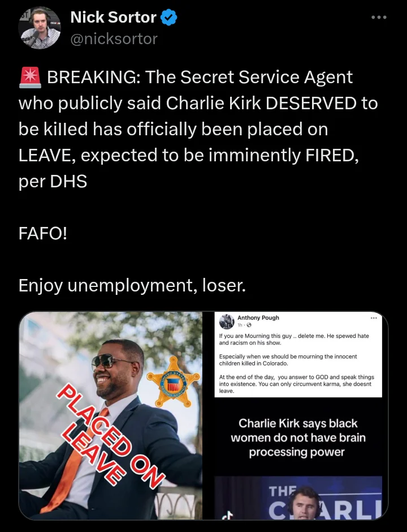Screen dimensions: 407x532
Task: Open the Facebook post's three-dot menu
Action: [x=374, y=318]
